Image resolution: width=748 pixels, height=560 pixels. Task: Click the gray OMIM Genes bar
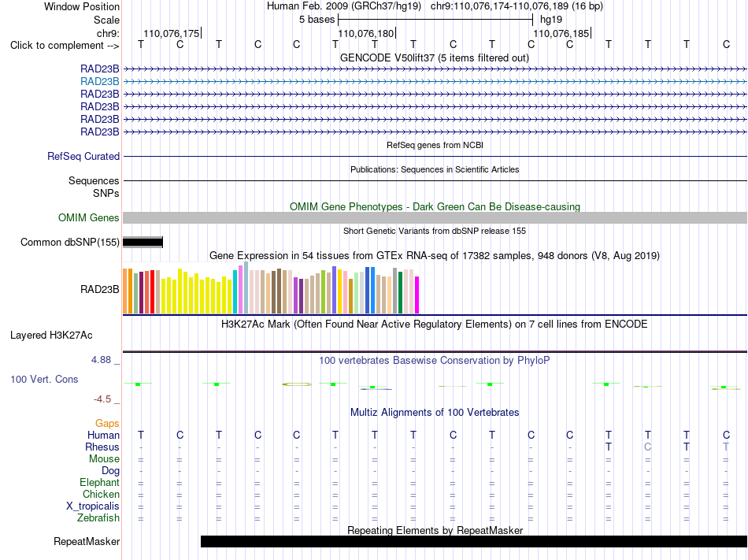click(x=435, y=218)
